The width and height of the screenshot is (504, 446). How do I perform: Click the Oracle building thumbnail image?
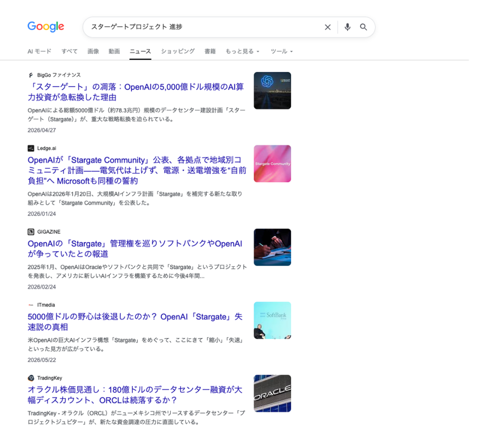click(272, 393)
